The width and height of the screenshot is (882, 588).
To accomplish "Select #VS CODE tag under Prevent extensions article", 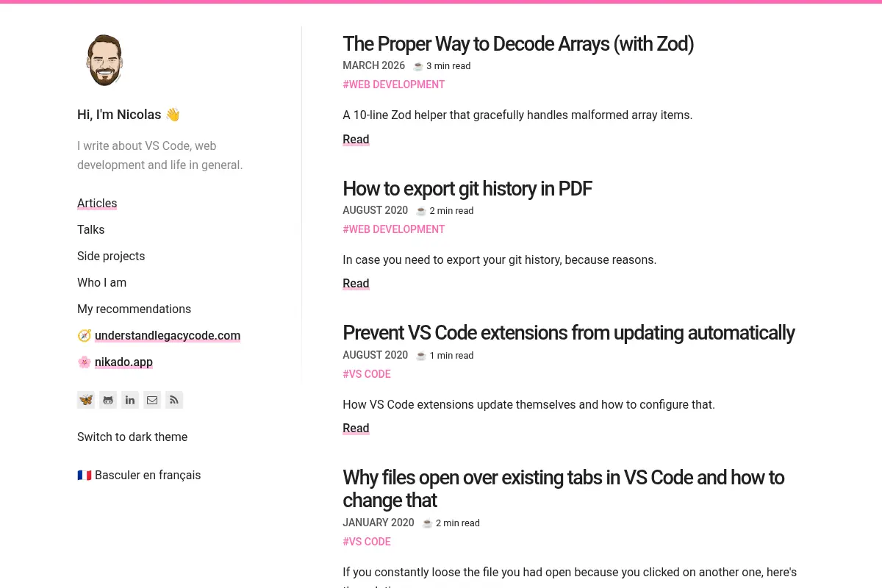I will (x=367, y=374).
